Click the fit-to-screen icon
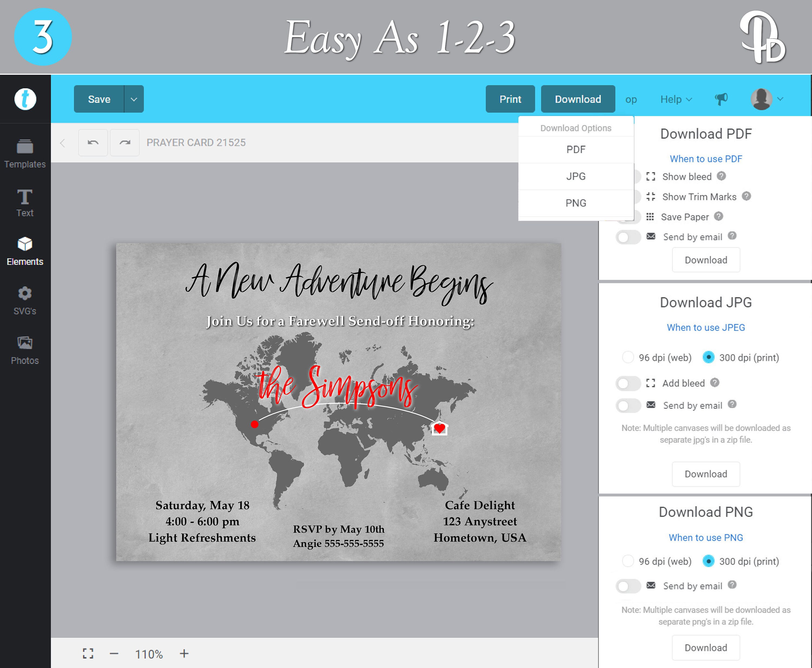The image size is (812, 668). pos(88,653)
